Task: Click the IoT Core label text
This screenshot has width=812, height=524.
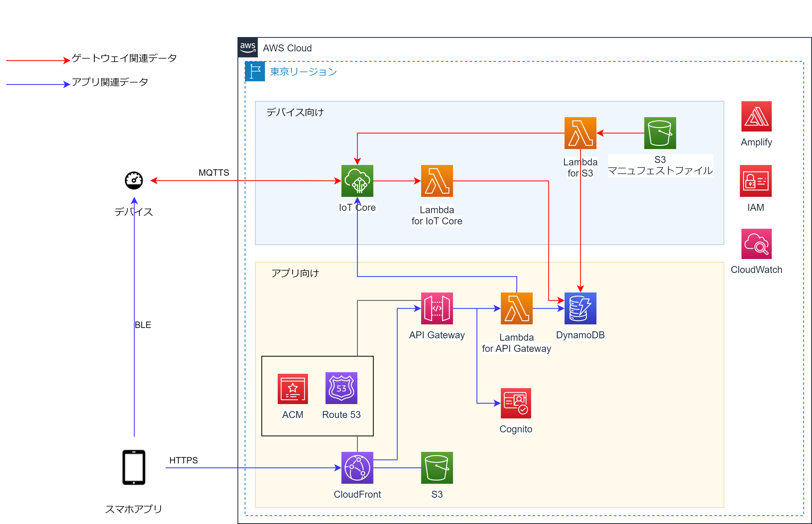Action: pos(357,207)
